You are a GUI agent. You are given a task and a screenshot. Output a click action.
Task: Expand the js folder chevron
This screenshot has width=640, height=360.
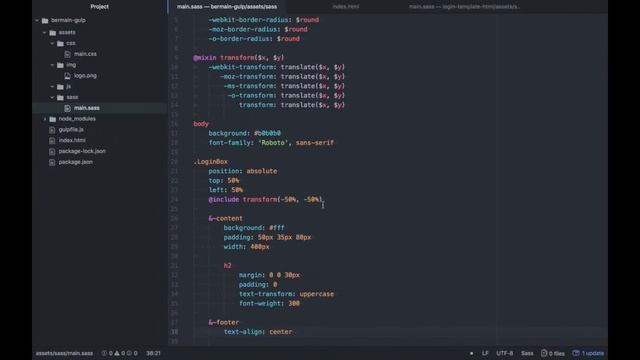pyautogui.click(x=52, y=87)
